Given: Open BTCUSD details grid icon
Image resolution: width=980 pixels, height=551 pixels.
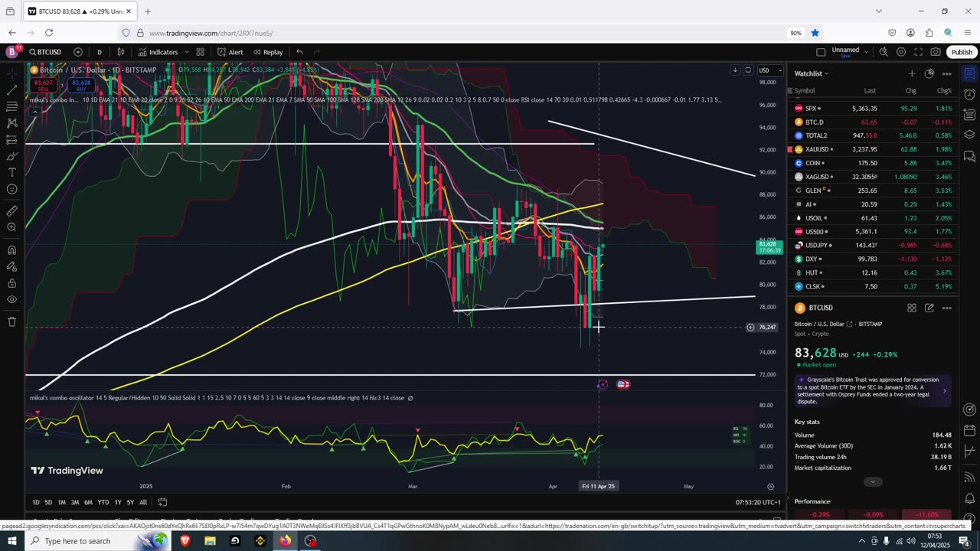Looking at the screenshot, I should coord(911,308).
